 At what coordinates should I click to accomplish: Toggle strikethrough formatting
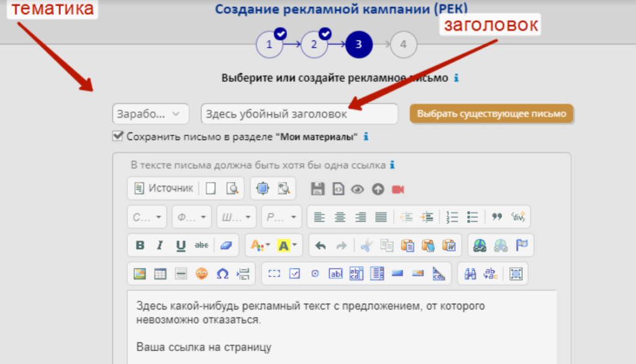click(x=201, y=245)
